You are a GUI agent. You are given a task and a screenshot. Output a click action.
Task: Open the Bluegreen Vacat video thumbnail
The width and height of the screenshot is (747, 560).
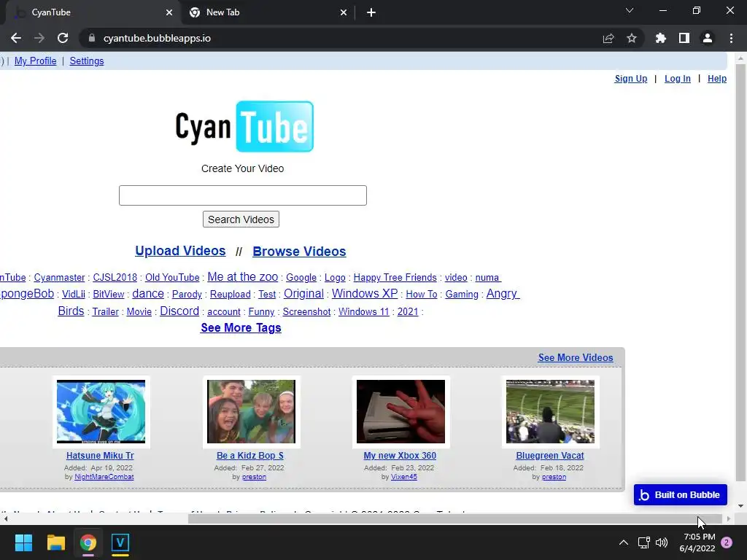click(x=550, y=411)
